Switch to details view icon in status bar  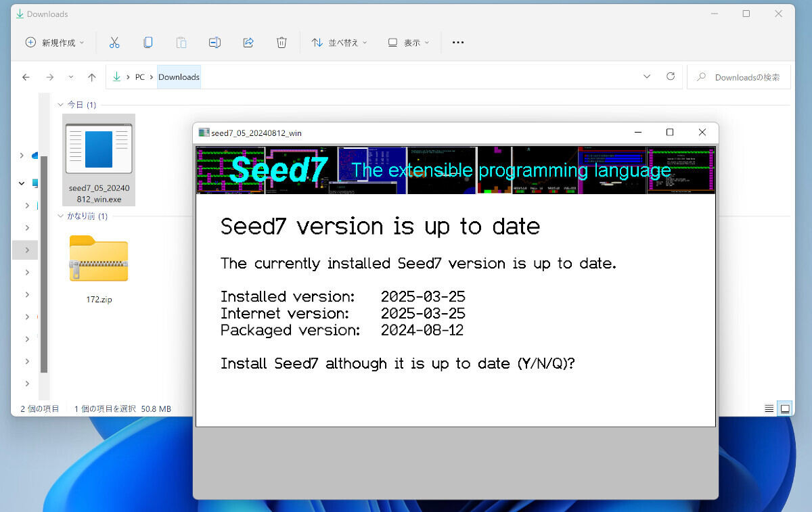769,409
